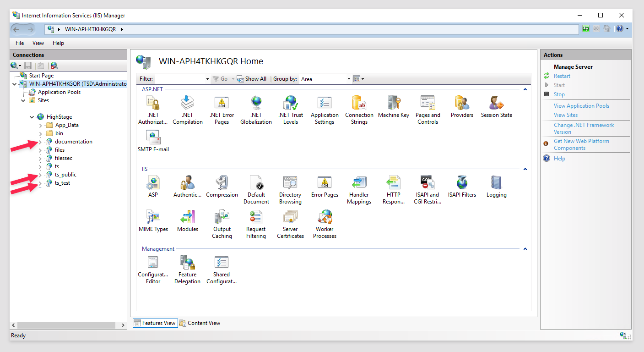The width and height of the screenshot is (644, 352).
Task: Open the Filter combo box dropdown
Action: coord(207,79)
